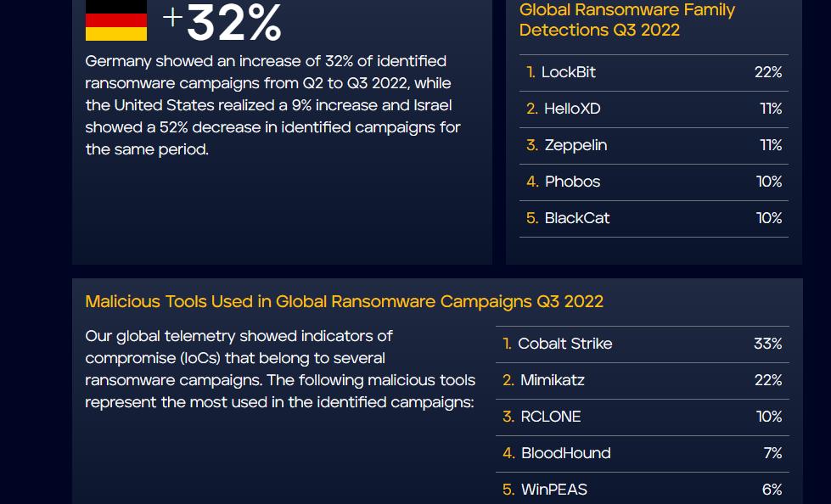Screen dimensions: 831x504
Task: Click the Mimikatz entry in tools list
Action: (x=643, y=381)
